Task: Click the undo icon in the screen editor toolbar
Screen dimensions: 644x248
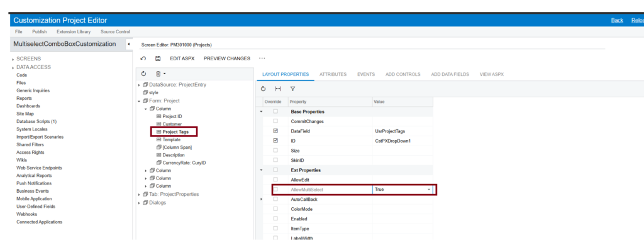Action: (x=143, y=58)
